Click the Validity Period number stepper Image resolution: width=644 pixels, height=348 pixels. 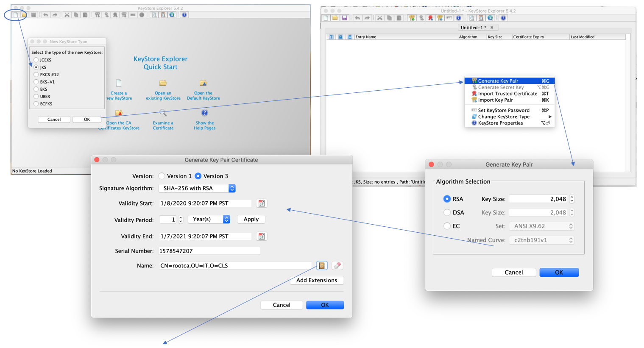click(x=181, y=220)
